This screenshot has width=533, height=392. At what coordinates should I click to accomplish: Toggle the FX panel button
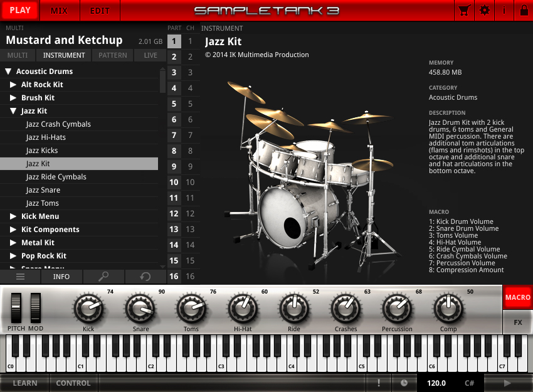point(518,322)
